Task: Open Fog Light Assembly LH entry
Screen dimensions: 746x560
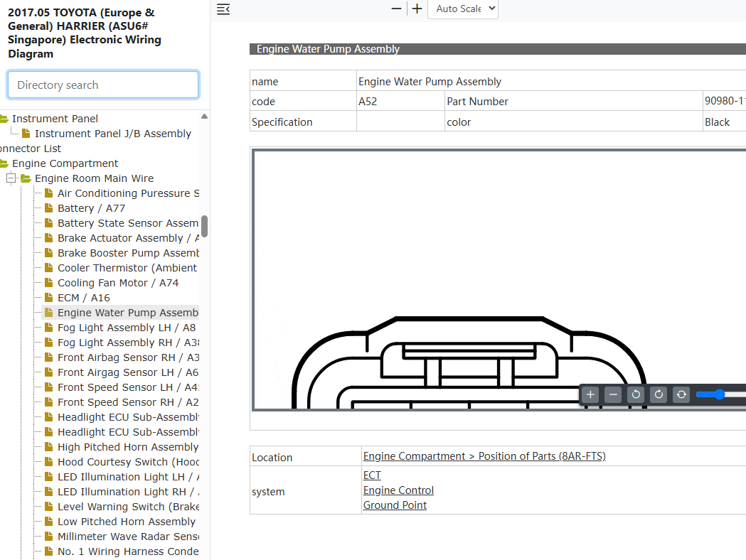Action: (x=127, y=328)
